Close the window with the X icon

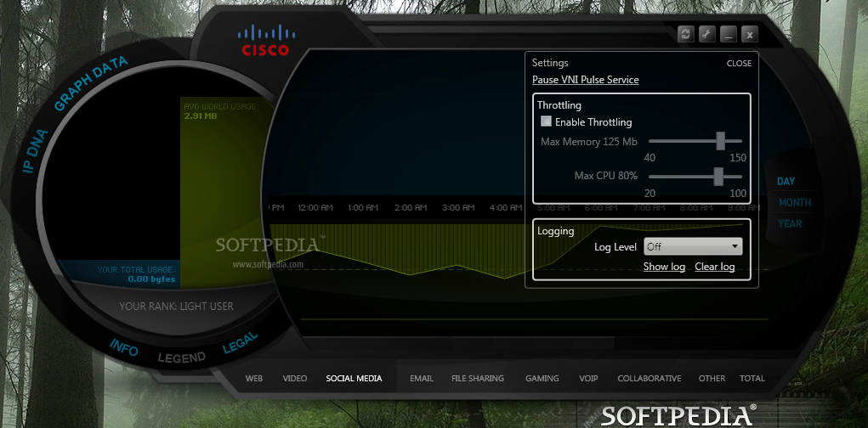coord(750,34)
